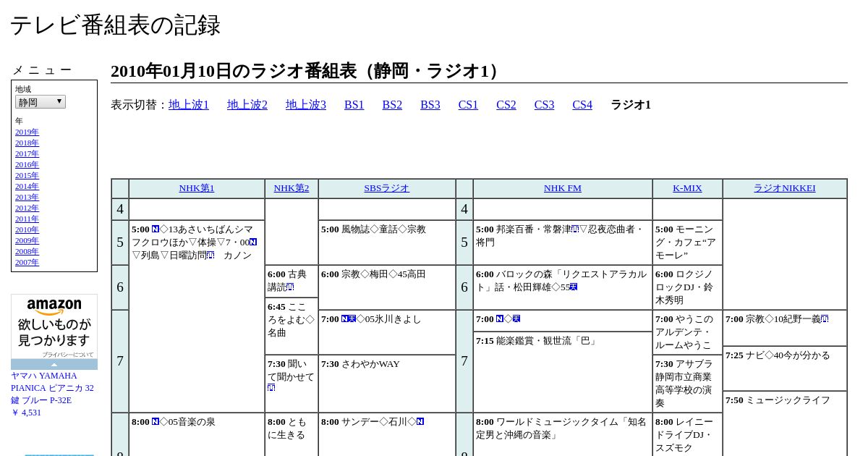Switch to the 地上波1 listing

point(189,105)
